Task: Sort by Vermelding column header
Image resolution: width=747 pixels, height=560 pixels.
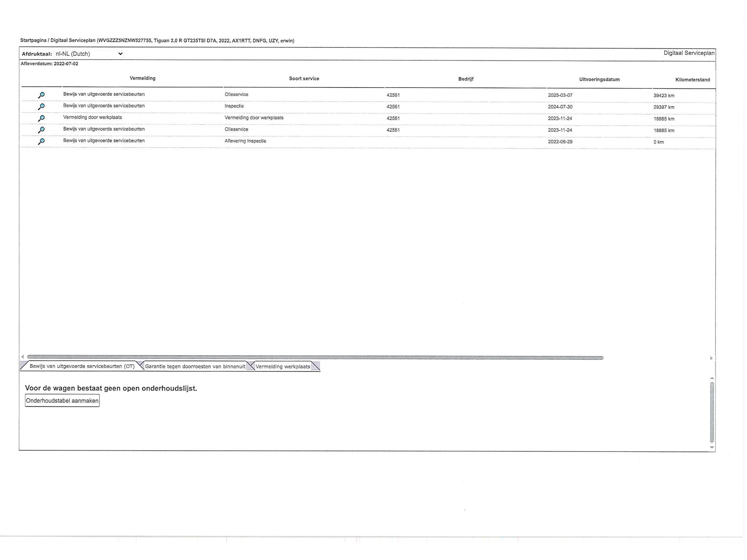Action: click(142, 78)
